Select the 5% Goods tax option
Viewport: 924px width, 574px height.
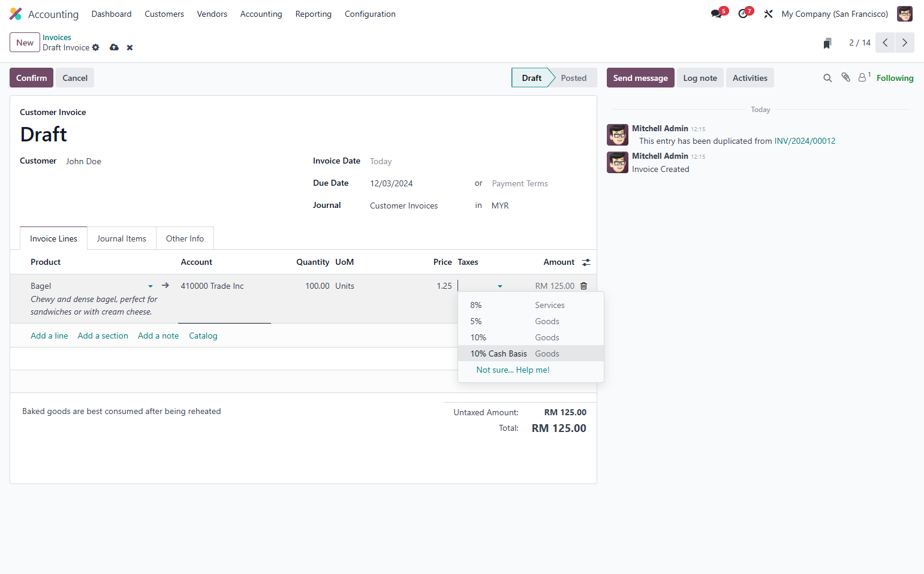pos(531,321)
